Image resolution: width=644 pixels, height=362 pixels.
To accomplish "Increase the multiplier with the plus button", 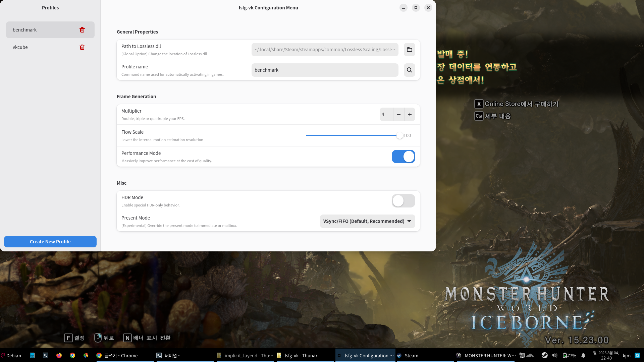I will (x=410, y=114).
